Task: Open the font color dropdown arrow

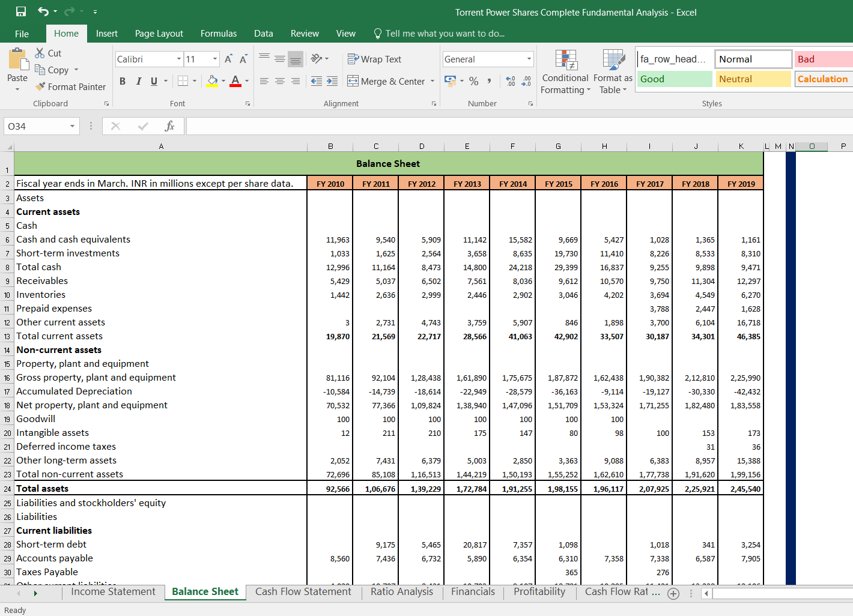Action: point(247,81)
